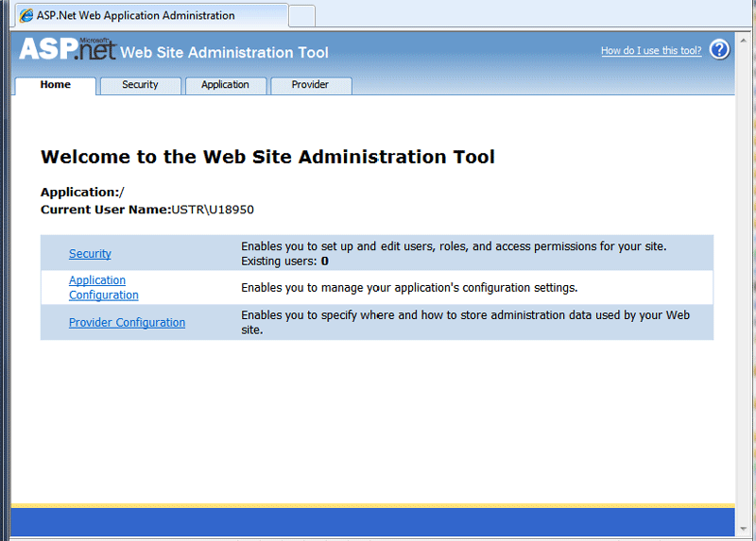
Task: Follow the Security link in the table
Action: (x=90, y=253)
